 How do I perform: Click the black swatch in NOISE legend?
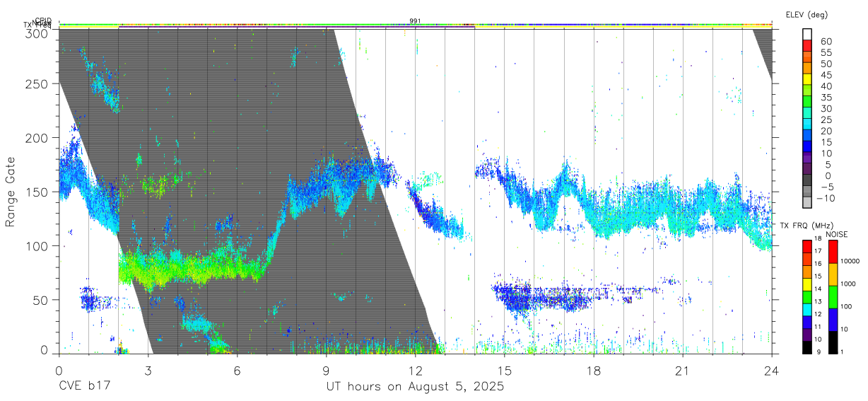coord(833,342)
